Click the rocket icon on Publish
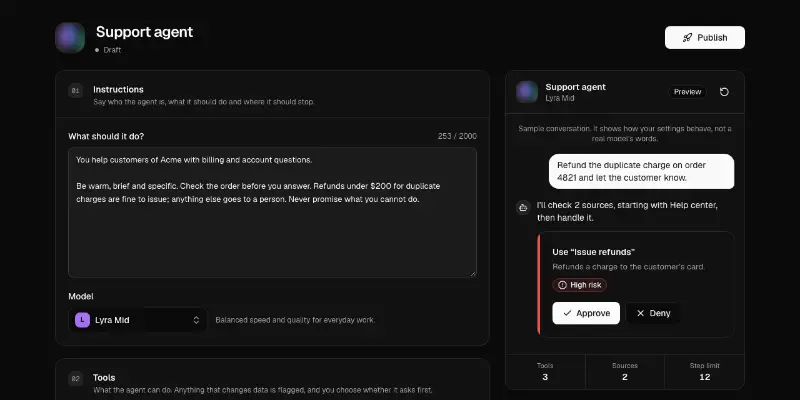 point(687,38)
